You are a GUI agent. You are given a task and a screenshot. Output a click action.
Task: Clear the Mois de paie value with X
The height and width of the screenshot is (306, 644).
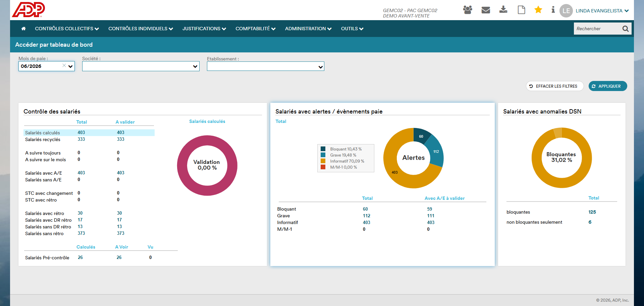coord(64,65)
